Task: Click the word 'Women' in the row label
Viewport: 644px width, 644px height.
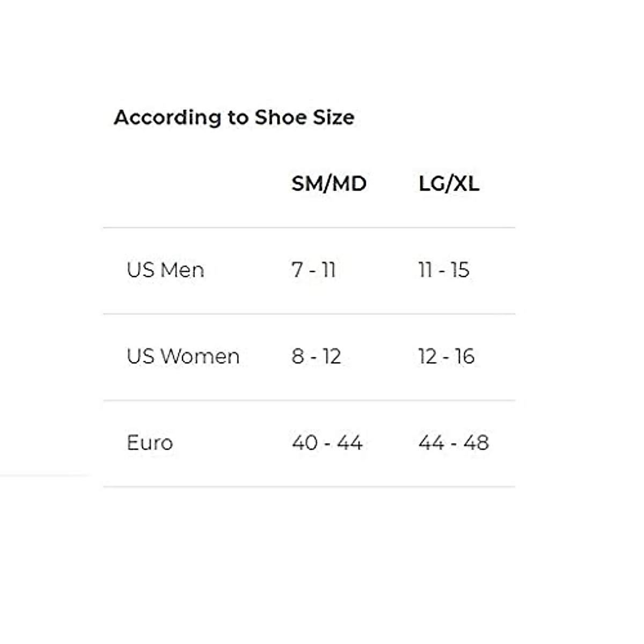Action: point(200,356)
